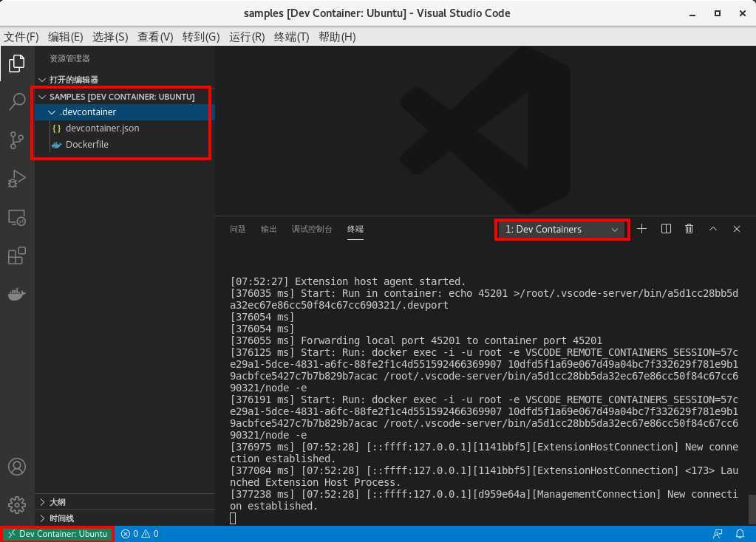Focus the terminal cursor input area
This screenshot has height=542, width=756.
click(x=233, y=518)
